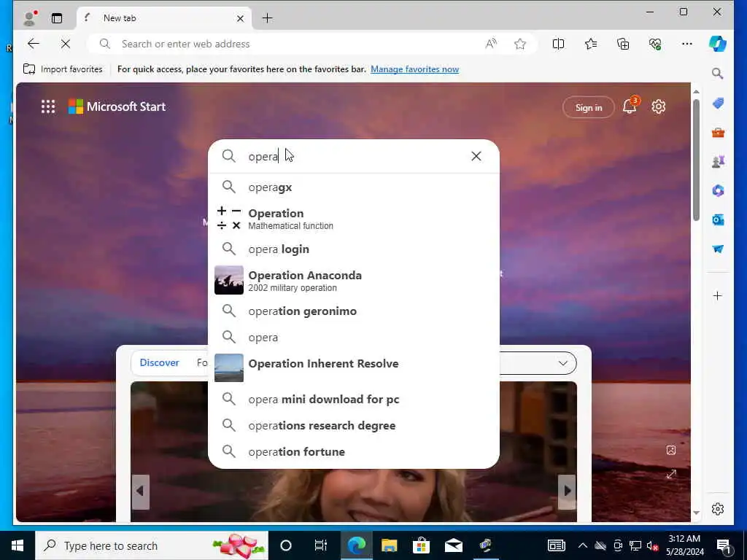The image size is (747, 560).
Task: Stop loading the page
Action: pyautogui.click(x=66, y=44)
